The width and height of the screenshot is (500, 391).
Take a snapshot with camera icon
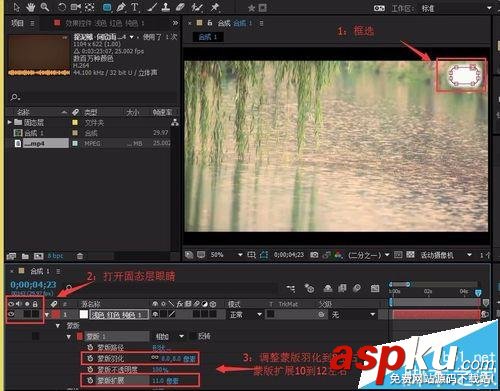coord(314,255)
